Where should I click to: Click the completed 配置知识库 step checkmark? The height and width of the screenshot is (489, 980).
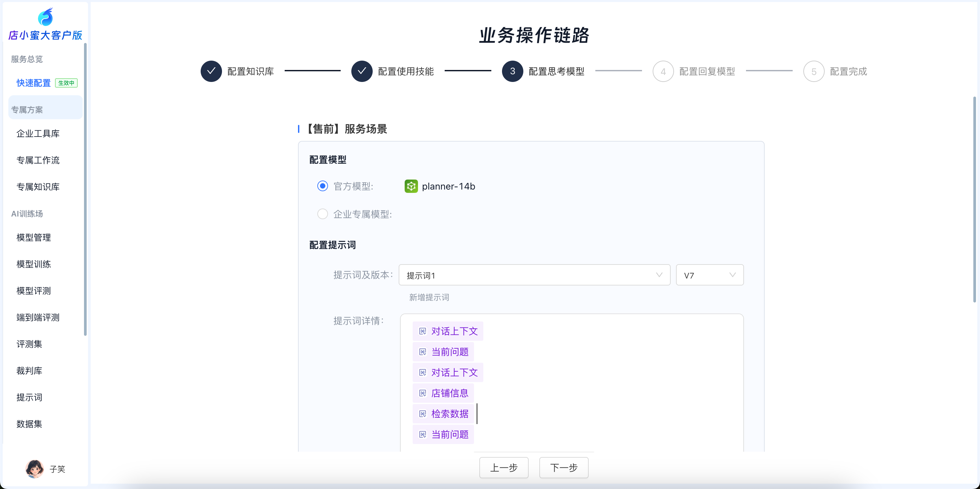211,71
